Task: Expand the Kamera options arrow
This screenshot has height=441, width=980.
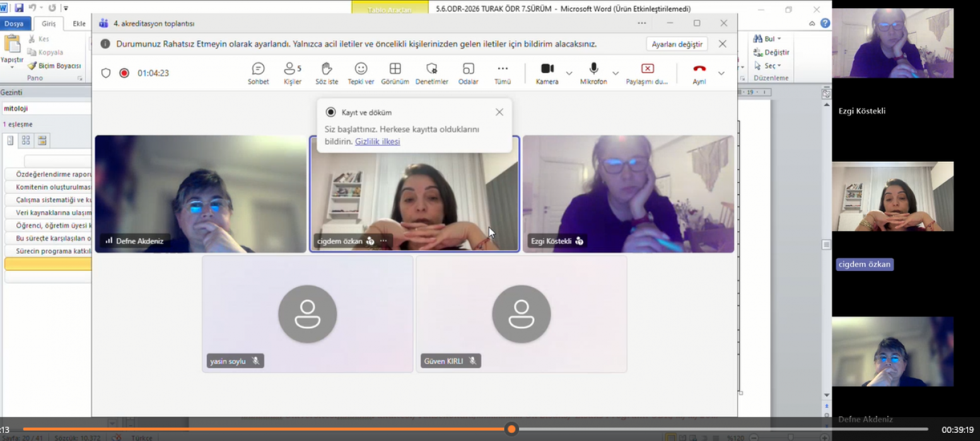Action: (569, 73)
